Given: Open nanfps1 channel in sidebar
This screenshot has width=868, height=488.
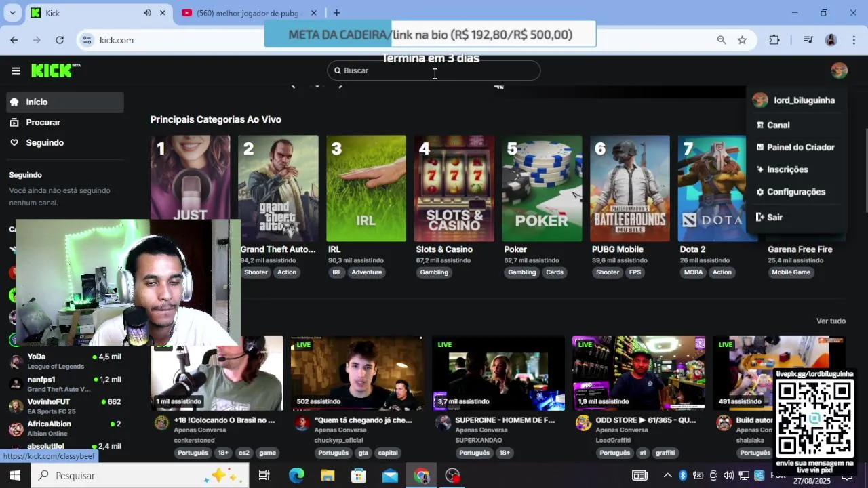Looking at the screenshot, I should [65, 384].
